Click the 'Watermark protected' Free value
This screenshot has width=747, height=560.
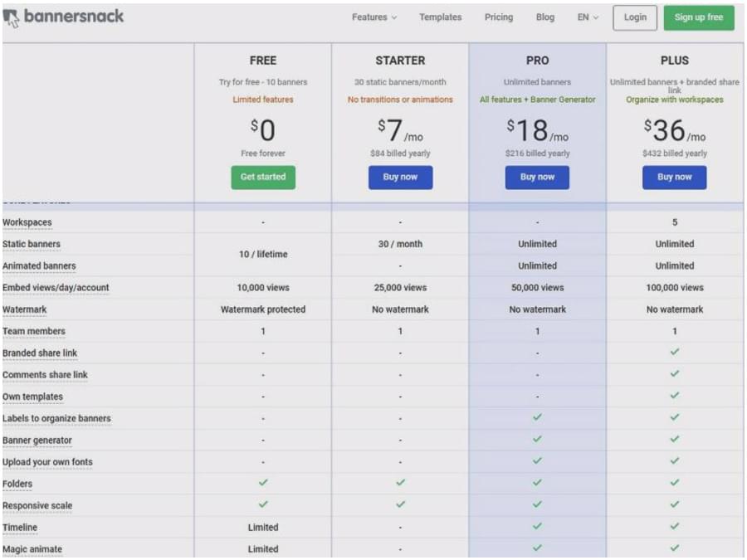pos(263,309)
